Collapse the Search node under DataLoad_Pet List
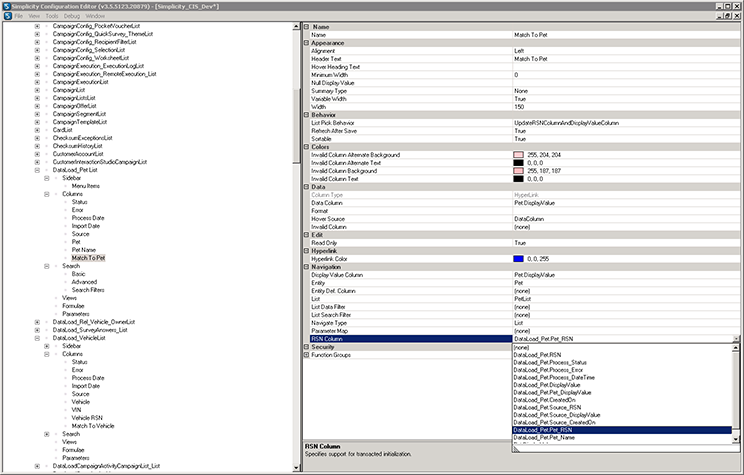This screenshot has width=744, height=475. (x=46, y=266)
